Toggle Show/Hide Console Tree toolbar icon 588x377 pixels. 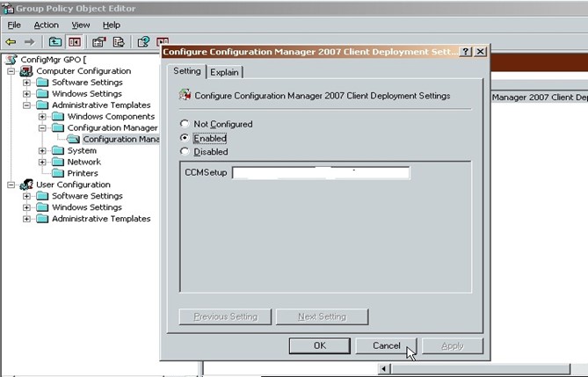pos(75,41)
